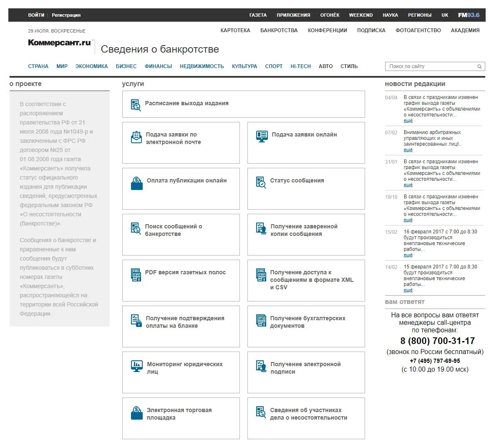
Task: Click the icon for Получение электронной подписи
Action: tap(261, 366)
